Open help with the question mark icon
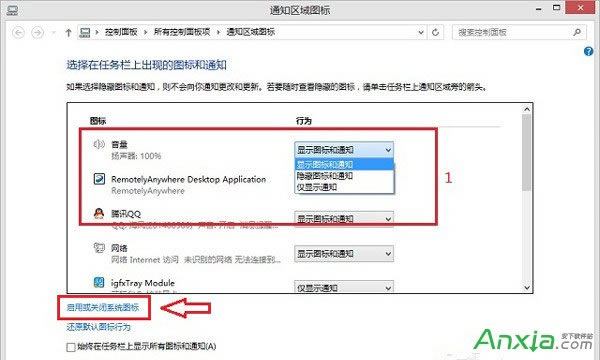 589,51
